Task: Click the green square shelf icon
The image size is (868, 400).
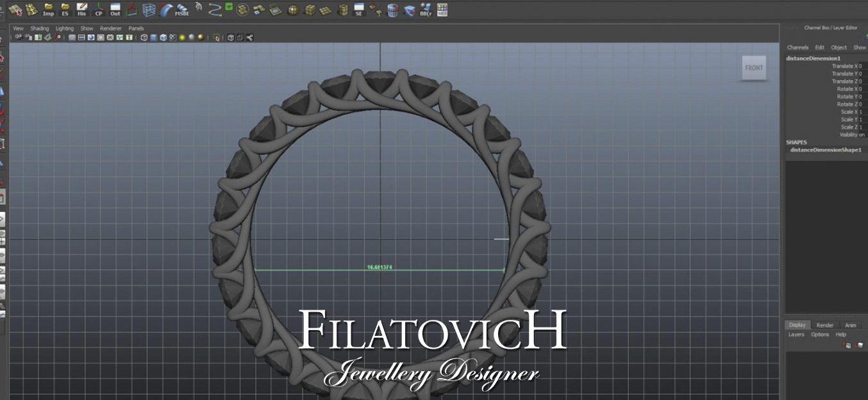Action: pyautogui.click(x=229, y=6)
